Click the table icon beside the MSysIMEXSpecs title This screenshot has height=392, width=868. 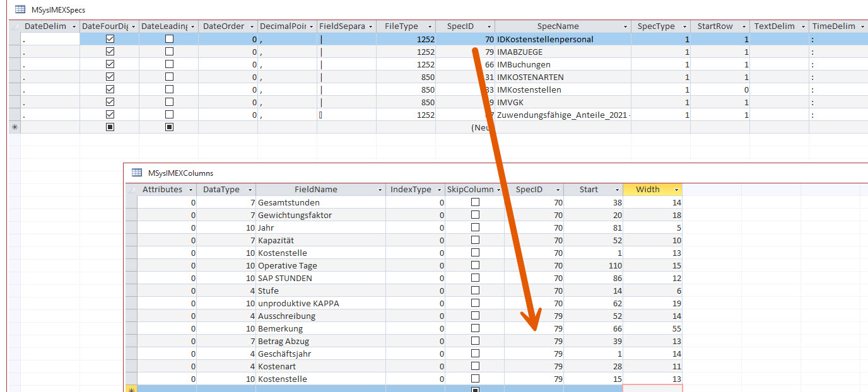tap(20, 9)
